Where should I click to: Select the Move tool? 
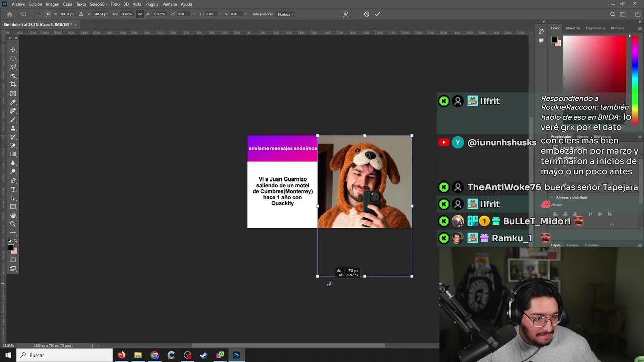click(x=13, y=50)
